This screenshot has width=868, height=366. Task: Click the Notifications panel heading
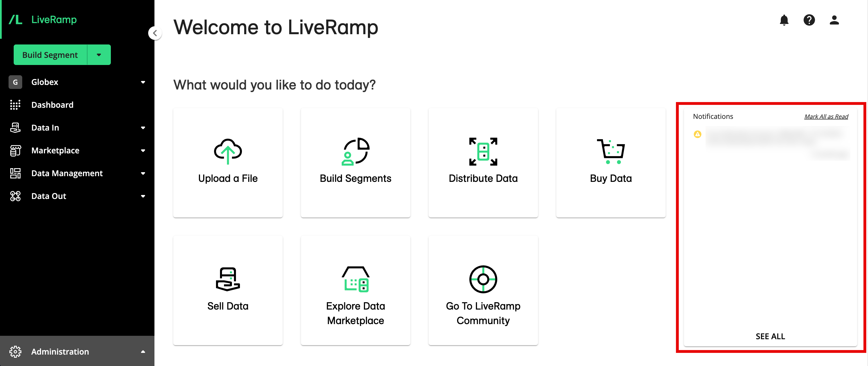(713, 116)
